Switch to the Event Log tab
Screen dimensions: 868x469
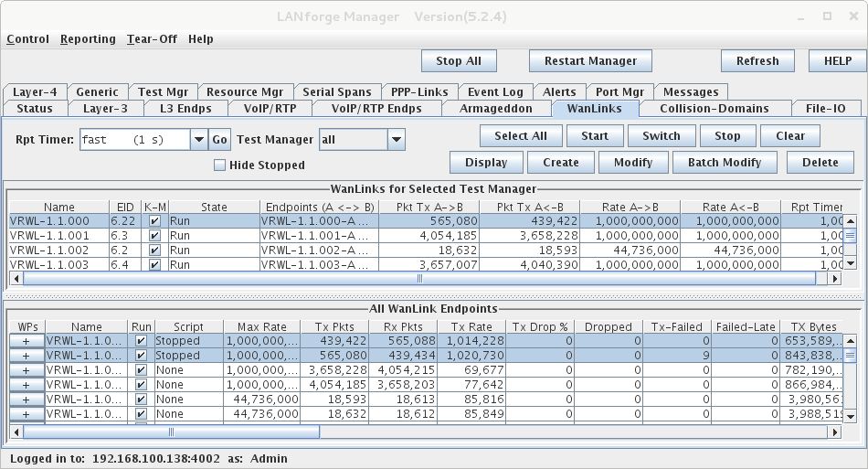[495, 92]
